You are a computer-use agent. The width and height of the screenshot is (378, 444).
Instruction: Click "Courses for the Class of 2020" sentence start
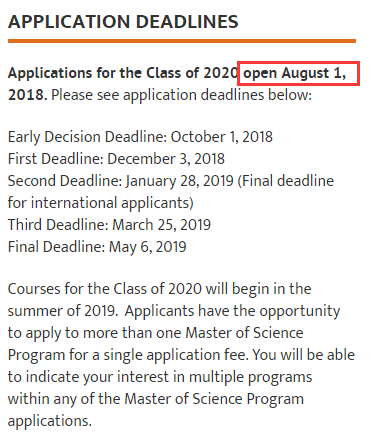[105, 289]
